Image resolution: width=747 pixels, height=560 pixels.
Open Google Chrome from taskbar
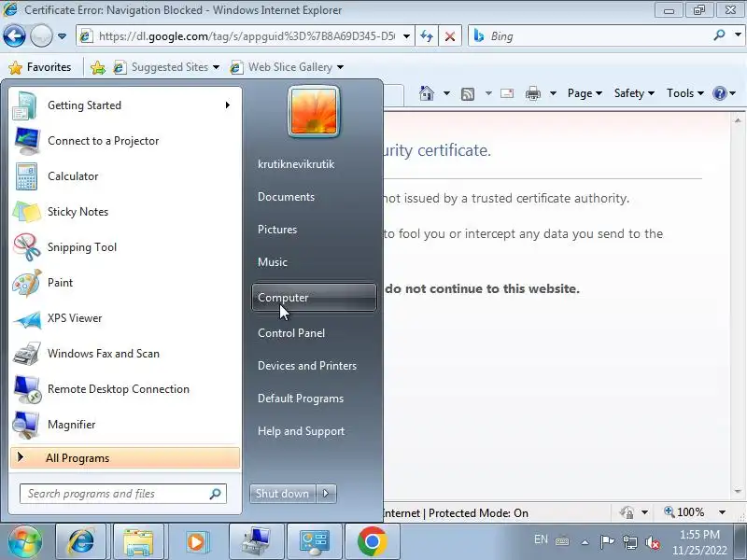[372, 541]
